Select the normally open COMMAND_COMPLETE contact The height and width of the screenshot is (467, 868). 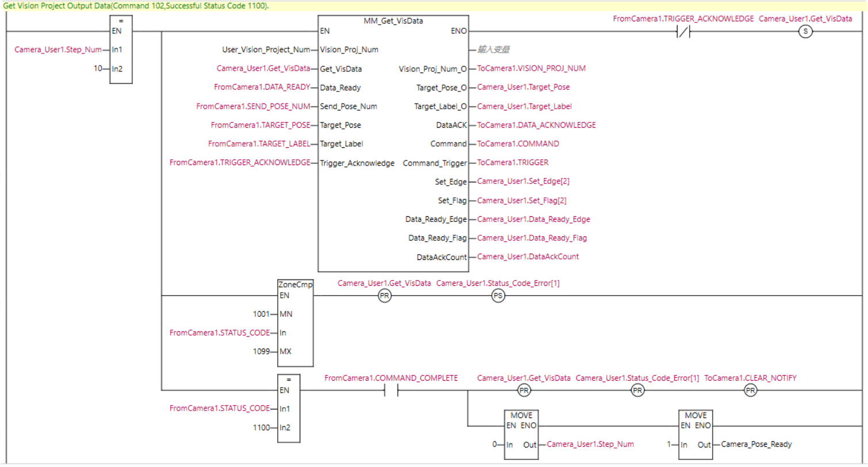pyautogui.click(x=391, y=391)
